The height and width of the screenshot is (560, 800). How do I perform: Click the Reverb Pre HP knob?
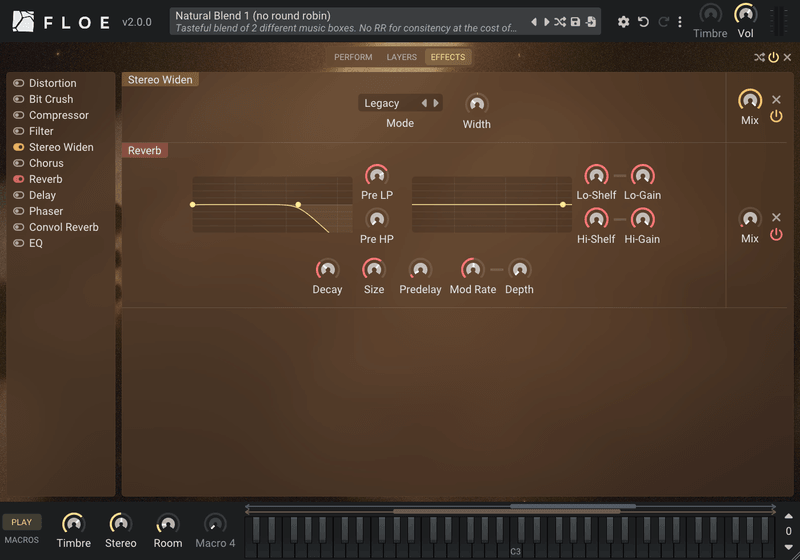(377, 219)
